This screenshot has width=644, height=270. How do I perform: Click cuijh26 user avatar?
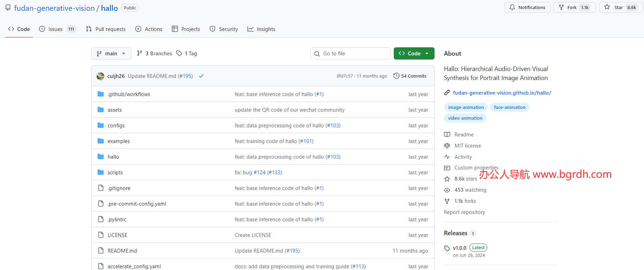click(100, 76)
